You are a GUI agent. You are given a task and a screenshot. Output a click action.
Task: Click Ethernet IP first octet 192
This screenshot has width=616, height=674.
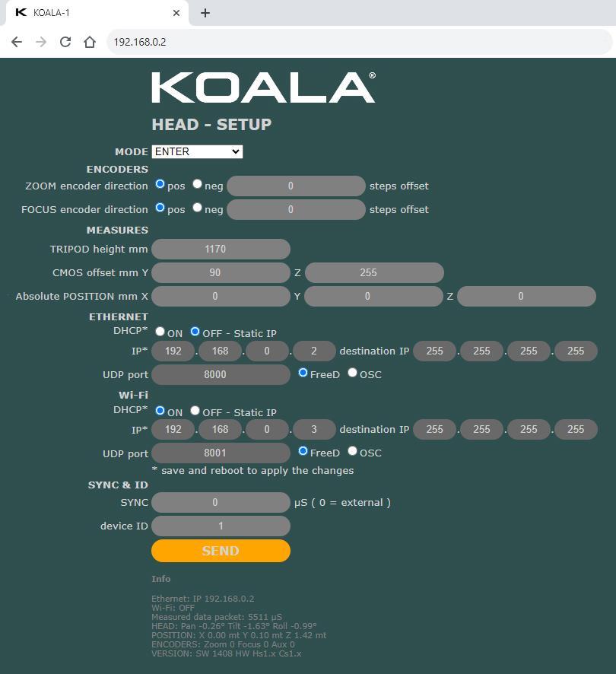coord(173,351)
